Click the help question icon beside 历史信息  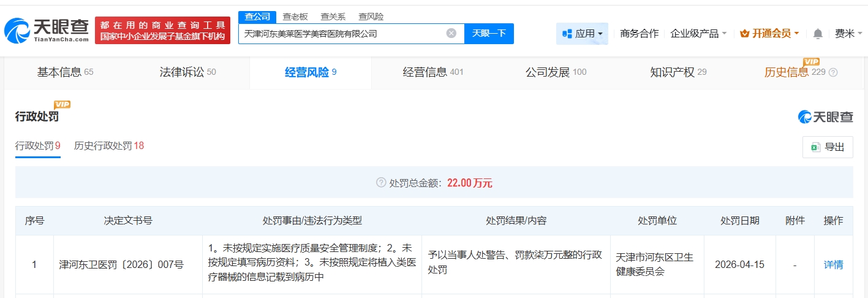833,72
